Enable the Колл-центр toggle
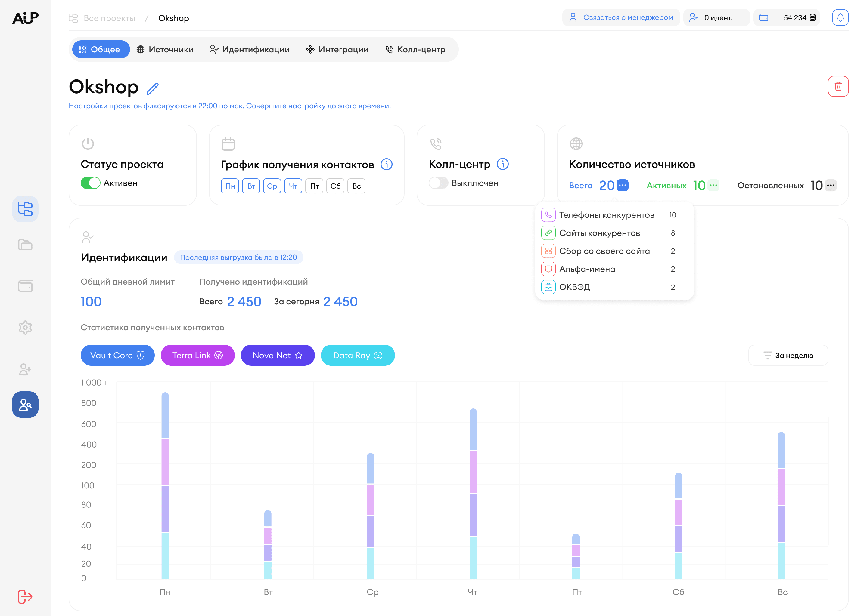Viewport: 867px width, 616px height. click(438, 183)
